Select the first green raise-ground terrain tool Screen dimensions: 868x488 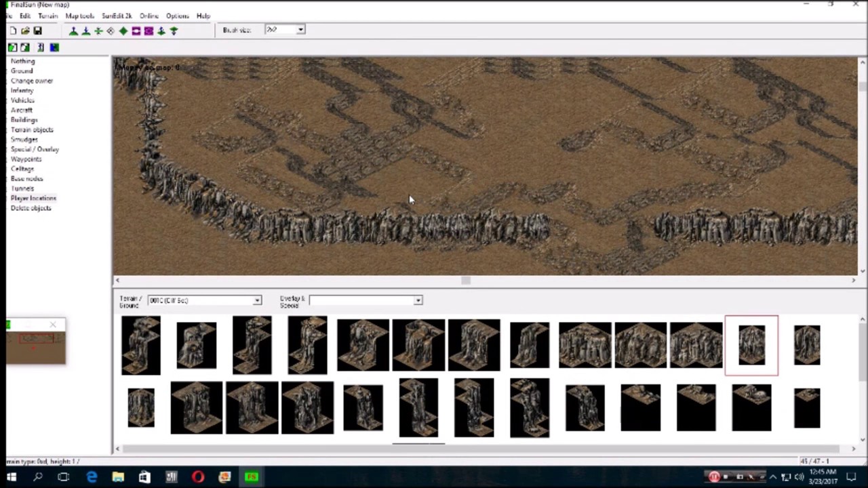(x=73, y=31)
